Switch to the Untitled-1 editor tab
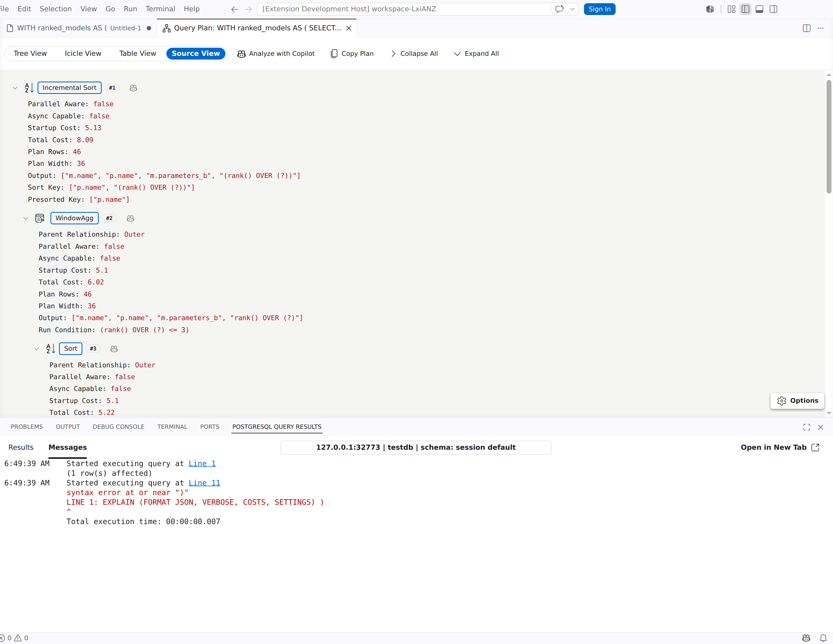 coord(79,28)
